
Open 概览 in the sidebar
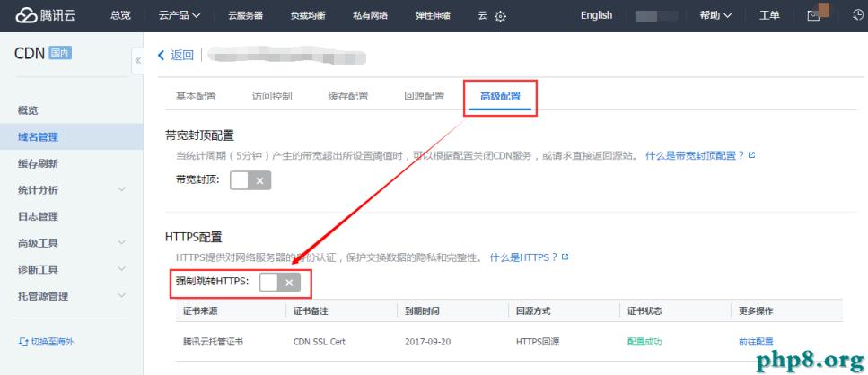click(28, 110)
